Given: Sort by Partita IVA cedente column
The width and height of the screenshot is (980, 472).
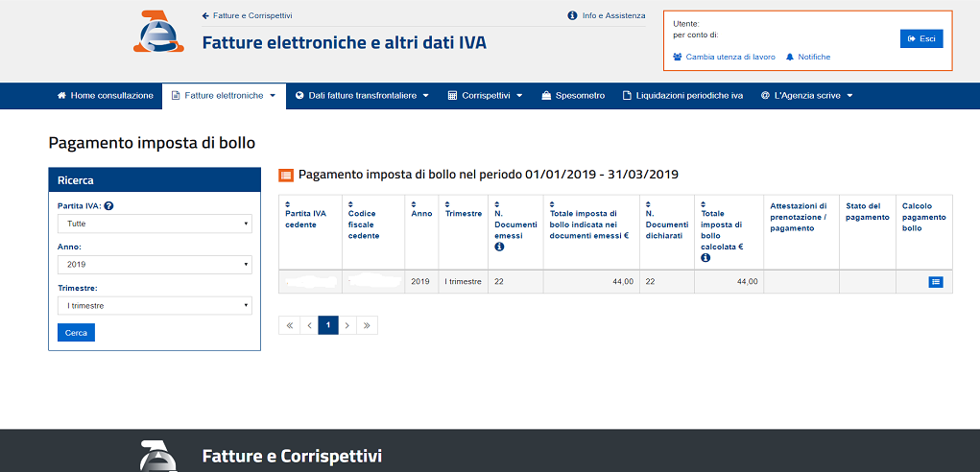Looking at the screenshot, I should click(289, 203).
